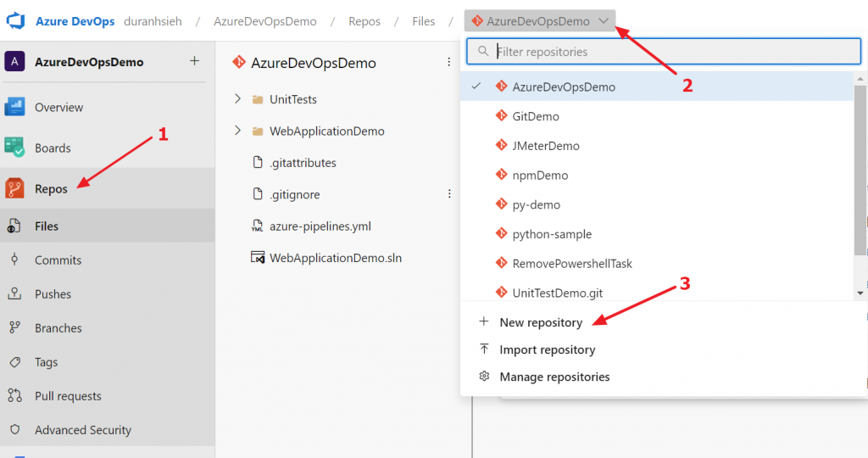Click the Commits icon
868x458 pixels.
(14, 260)
